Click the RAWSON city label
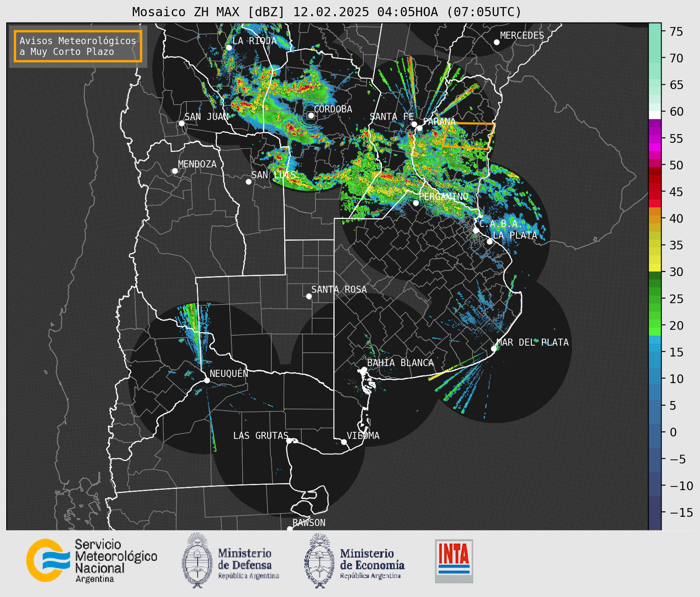Viewport: 700px width, 597px height. pos(309,523)
